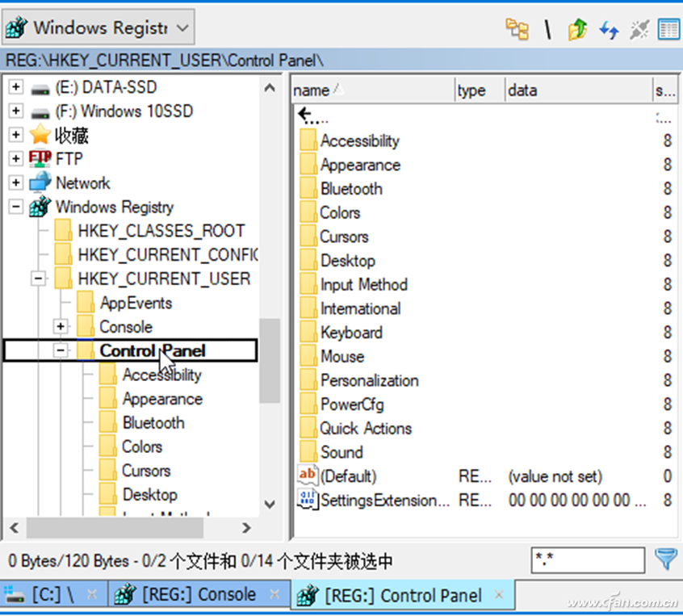Collapse the Windows Registry node

[15, 206]
